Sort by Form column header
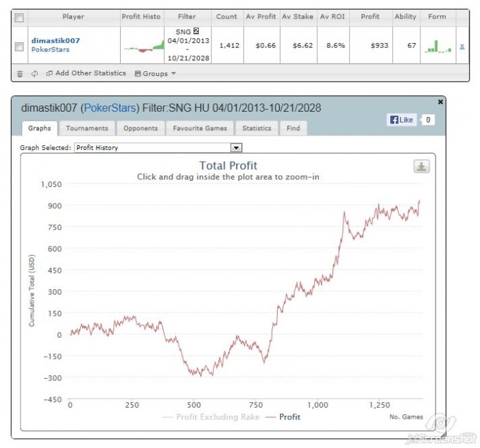The image size is (480, 448). [437, 17]
